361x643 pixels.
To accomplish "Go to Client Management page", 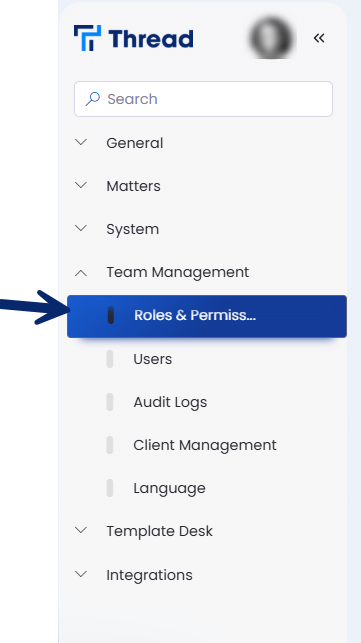I will pyautogui.click(x=205, y=445).
